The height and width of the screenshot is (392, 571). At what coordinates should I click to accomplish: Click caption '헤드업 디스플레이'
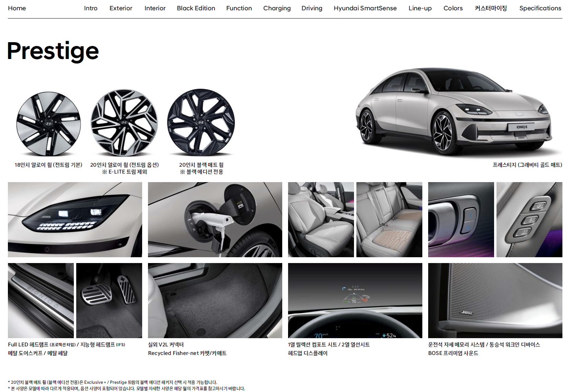coord(308,353)
